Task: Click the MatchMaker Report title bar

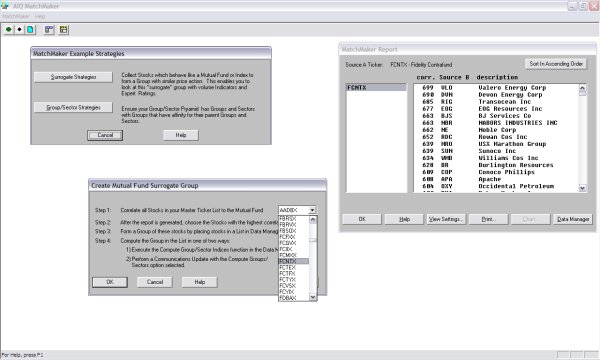Action: tap(467, 49)
